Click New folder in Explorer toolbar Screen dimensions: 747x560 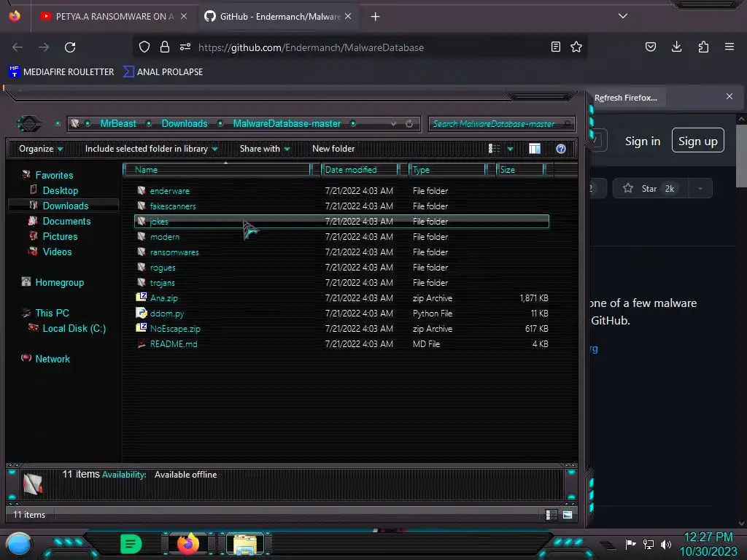click(x=333, y=149)
